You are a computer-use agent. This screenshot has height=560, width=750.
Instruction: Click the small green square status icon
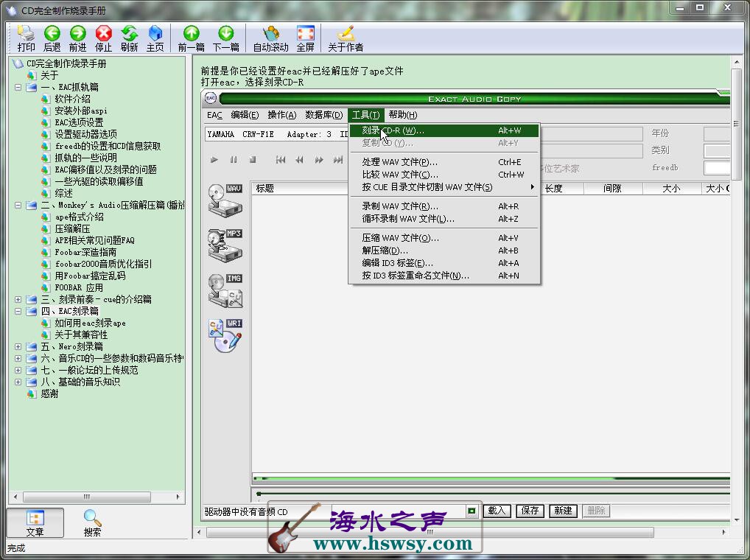point(472,511)
